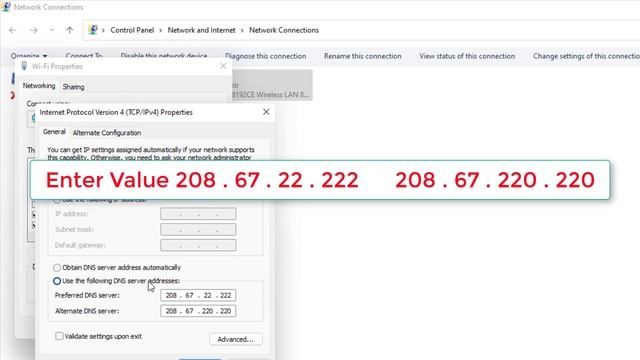The height and width of the screenshot is (360, 640).
Task: Select the Network Connections breadcrumb segment
Action: point(284,30)
